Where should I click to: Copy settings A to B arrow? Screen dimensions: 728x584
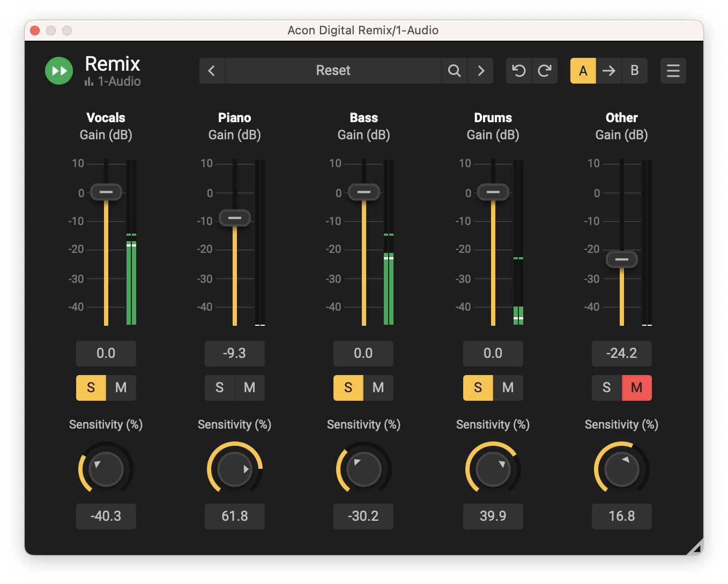[608, 71]
